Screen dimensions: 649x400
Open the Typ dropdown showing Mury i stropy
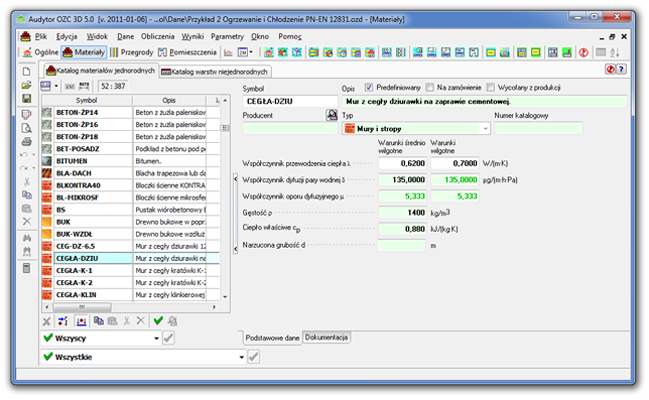416,129
